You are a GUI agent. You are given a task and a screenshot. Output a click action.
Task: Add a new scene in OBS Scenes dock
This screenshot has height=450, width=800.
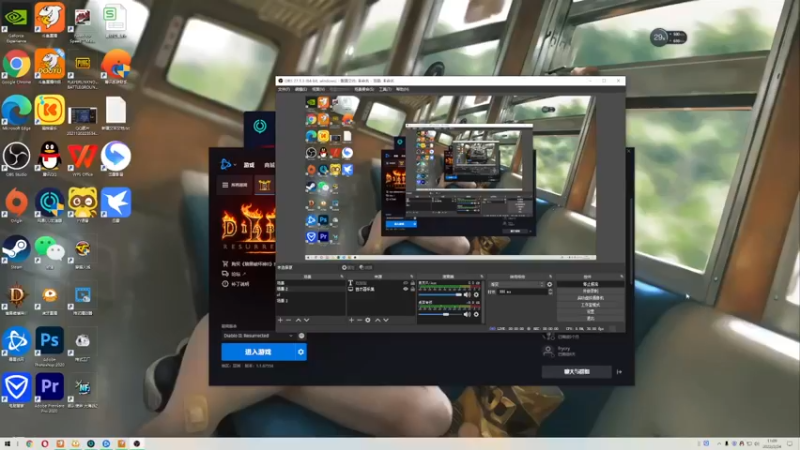[x=280, y=320]
